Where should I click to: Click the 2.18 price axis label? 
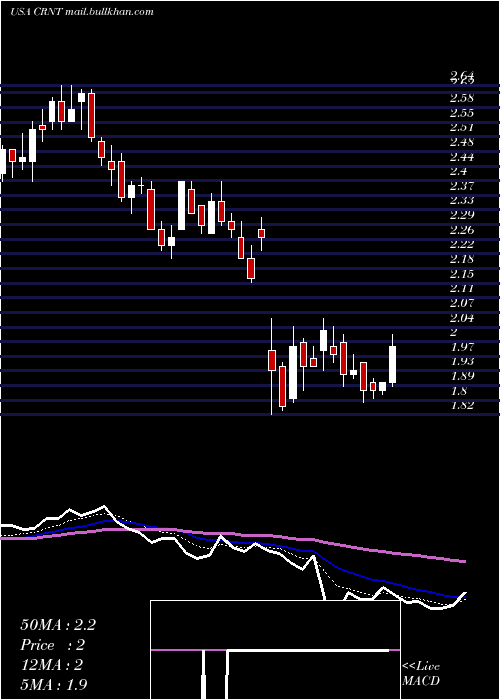coord(462,259)
